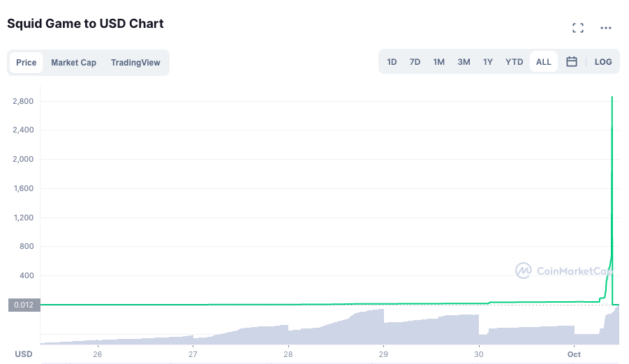
Task: Switch to the TradingView tab
Action: coord(135,63)
